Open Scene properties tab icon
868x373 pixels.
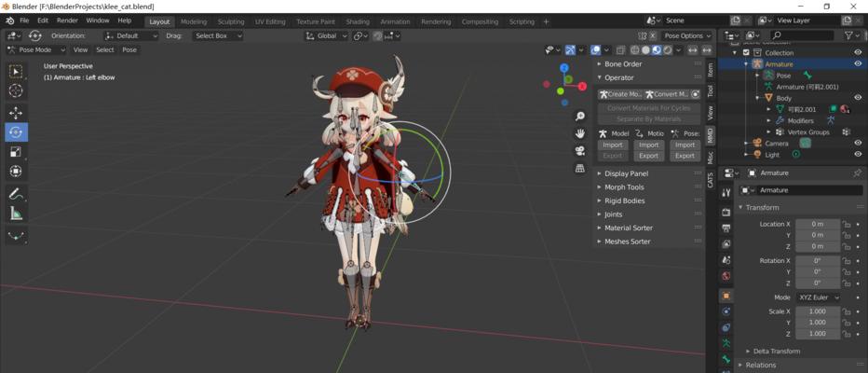click(x=726, y=260)
